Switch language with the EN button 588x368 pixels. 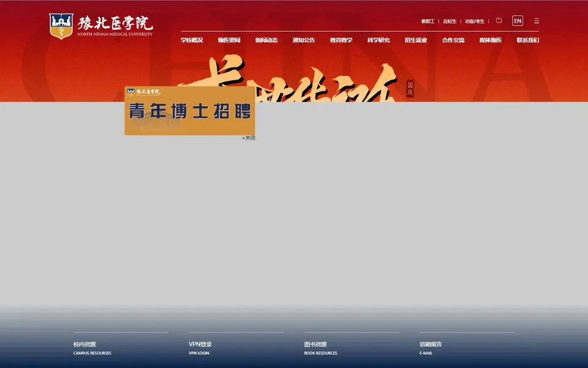click(x=518, y=21)
